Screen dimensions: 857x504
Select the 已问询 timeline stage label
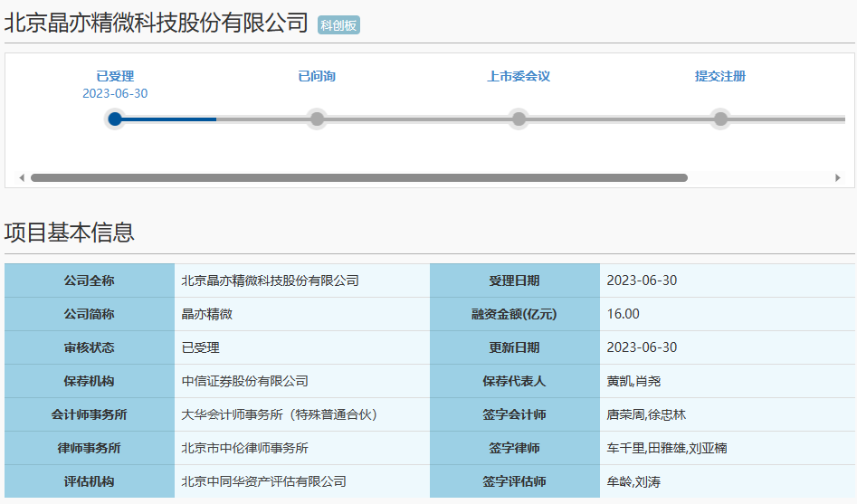click(317, 76)
